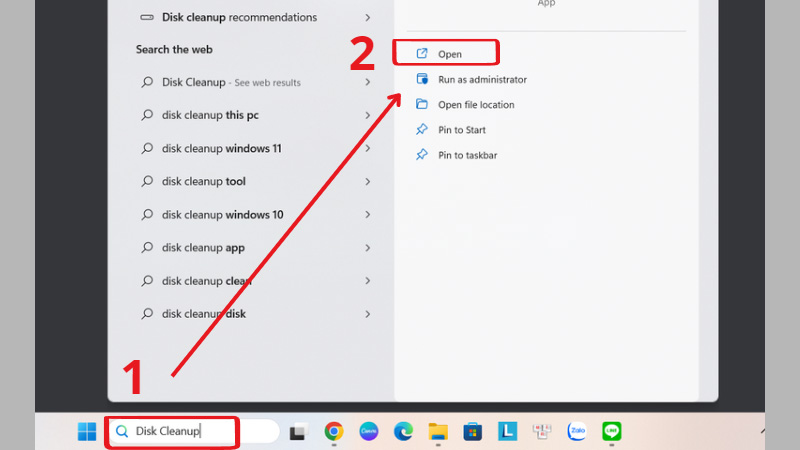This screenshot has width=800, height=450.
Task: Click the Windows Start button
Action: coord(87,431)
